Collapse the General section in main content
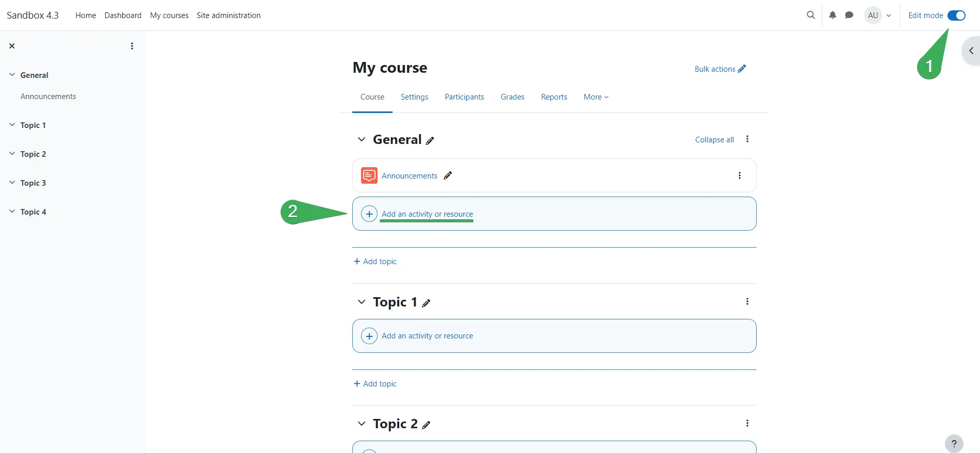 pyautogui.click(x=362, y=139)
